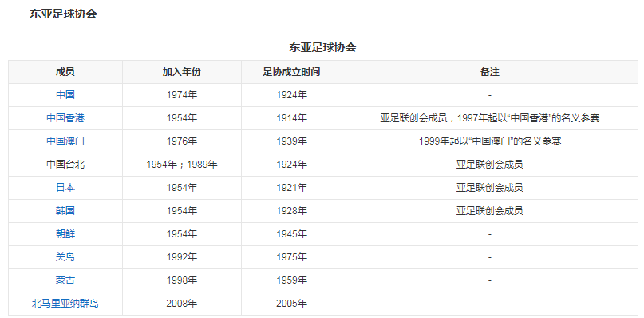Open the 中国 link

click(x=65, y=95)
